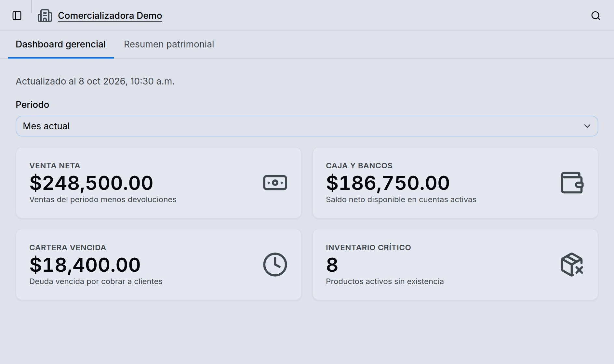This screenshot has height=364, width=614.
Task: Open the Periodo dropdown showing Mes actual
Action: (307, 126)
